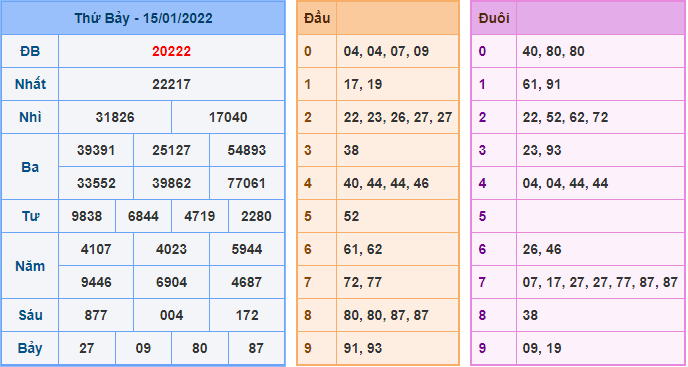Click fifth prize number 4107
The width and height of the screenshot is (688, 367).
click(96, 249)
